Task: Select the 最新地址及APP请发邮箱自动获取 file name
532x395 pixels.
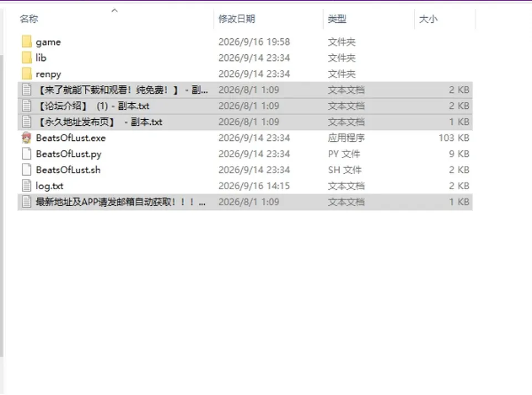Action: click(120, 202)
